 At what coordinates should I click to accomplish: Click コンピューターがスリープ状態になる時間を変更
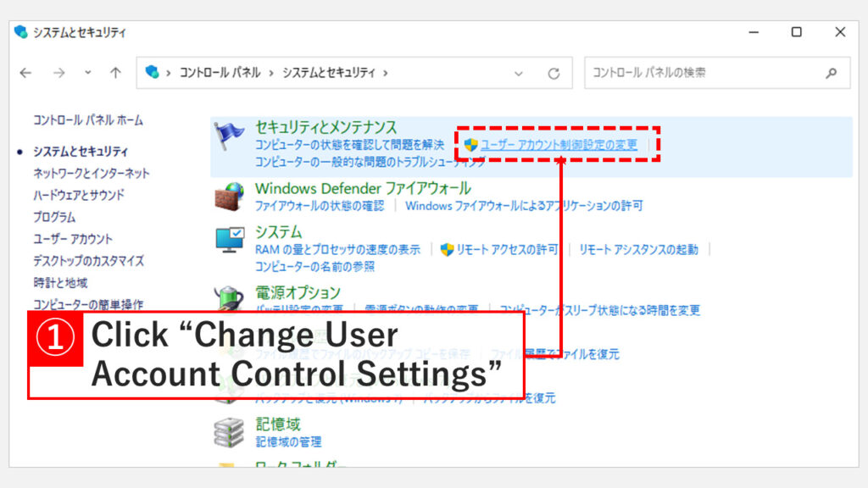click(x=600, y=310)
